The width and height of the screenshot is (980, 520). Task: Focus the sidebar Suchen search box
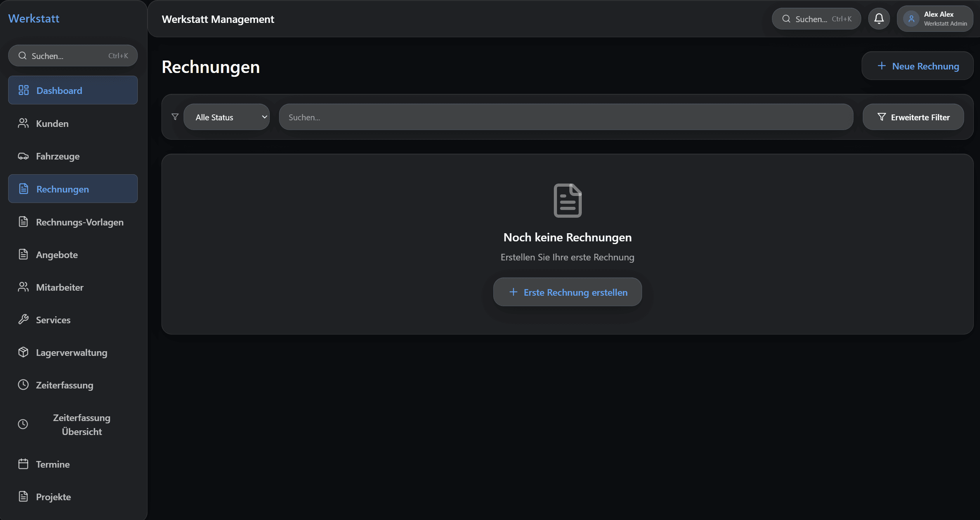pyautogui.click(x=73, y=56)
